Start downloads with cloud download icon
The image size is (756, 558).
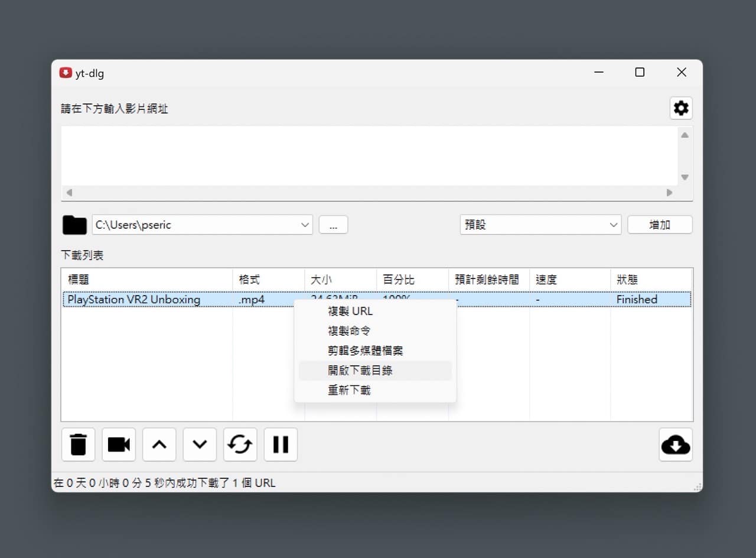click(x=676, y=445)
